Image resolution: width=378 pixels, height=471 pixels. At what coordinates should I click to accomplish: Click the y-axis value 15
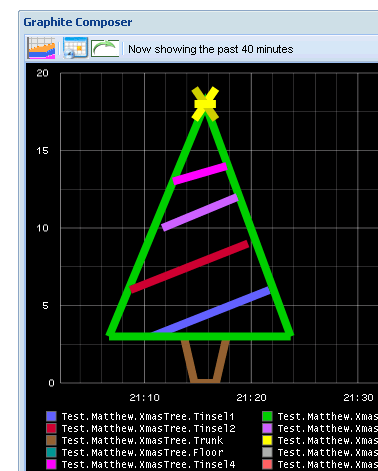pyautogui.click(x=43, y=151)
